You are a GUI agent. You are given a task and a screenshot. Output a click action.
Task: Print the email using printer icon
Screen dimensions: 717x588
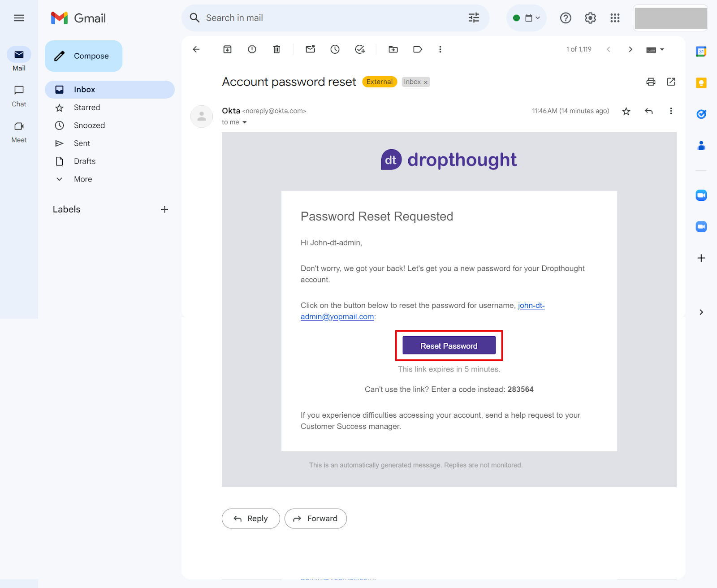tap(651, 82)
